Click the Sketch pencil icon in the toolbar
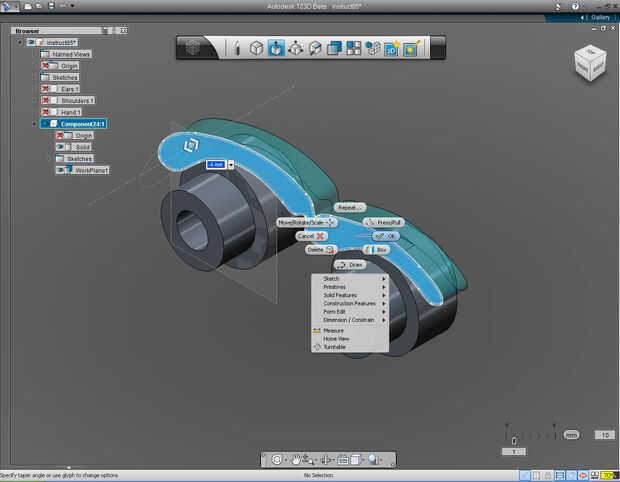 [x=237, y=47]
